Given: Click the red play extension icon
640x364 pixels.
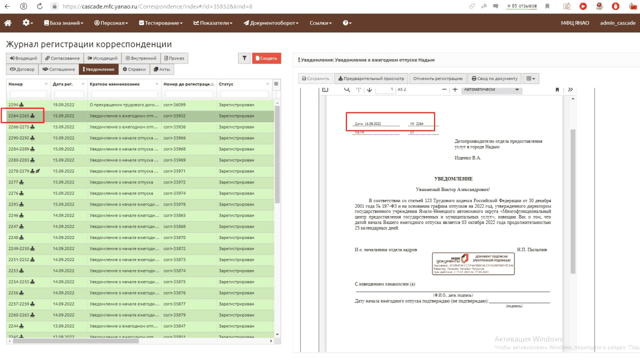Looking at the screenshot, I should (583, 6).
